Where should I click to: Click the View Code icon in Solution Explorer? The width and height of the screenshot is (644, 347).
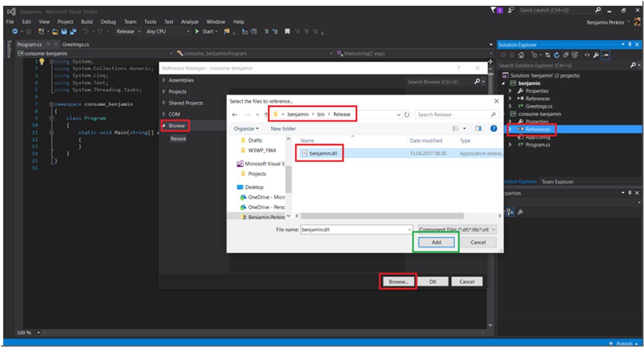click(587, 55)
